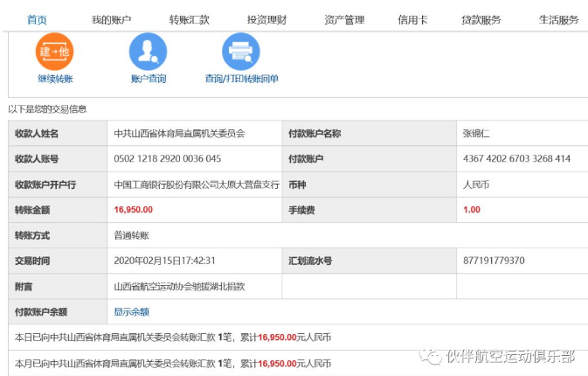
Task: Click the 付款账户 label cell
Action: pyautogui.click(x=370, y=159)
